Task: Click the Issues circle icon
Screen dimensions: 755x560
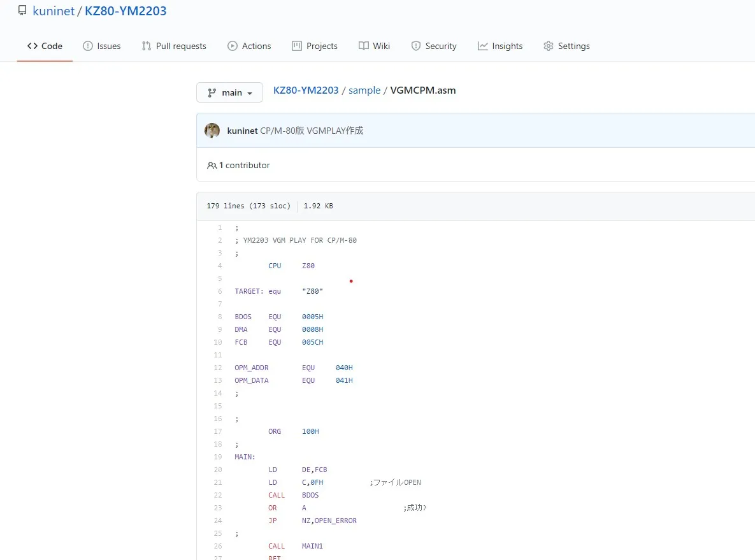Action: [88, 46]
